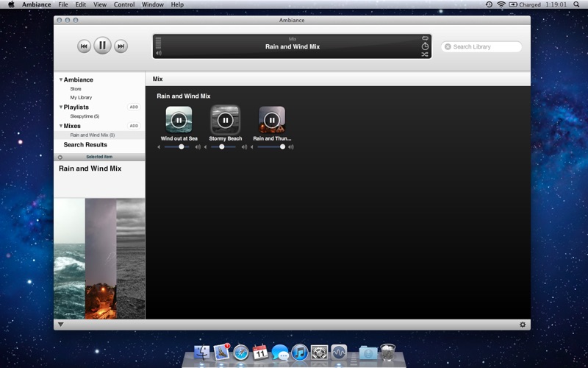This screenshot has width=588, height=368.
Task: Click the gear settings icon at bottom right
Action: coord(523,325)
